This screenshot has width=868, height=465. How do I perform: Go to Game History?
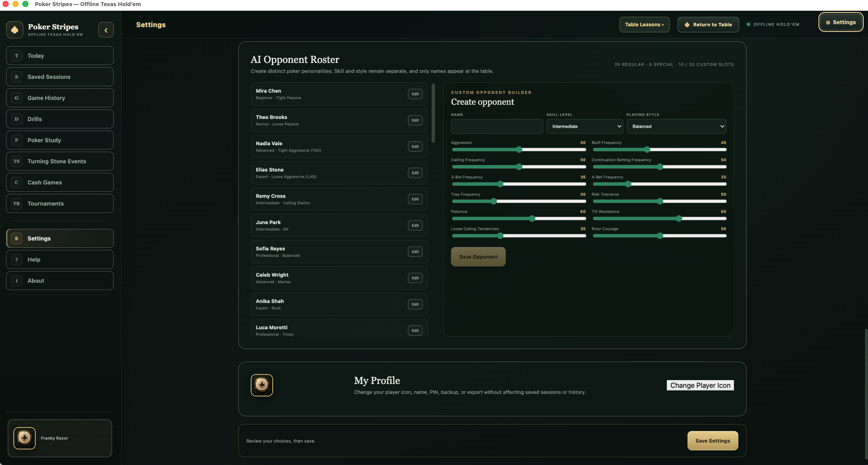tap(60, 98)
